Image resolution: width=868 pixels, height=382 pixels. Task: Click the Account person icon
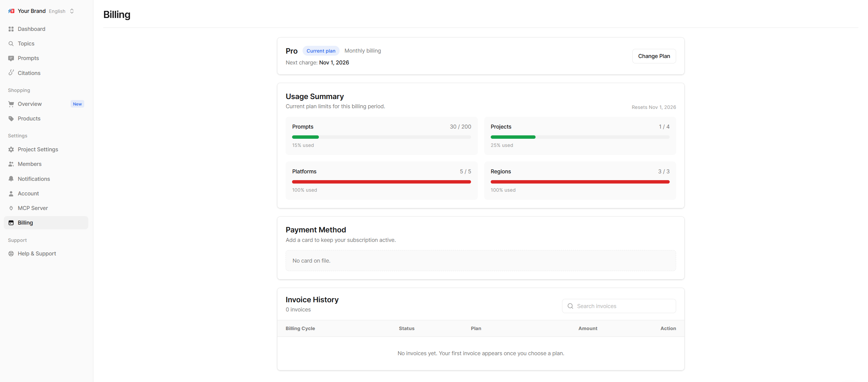(11, 193)
